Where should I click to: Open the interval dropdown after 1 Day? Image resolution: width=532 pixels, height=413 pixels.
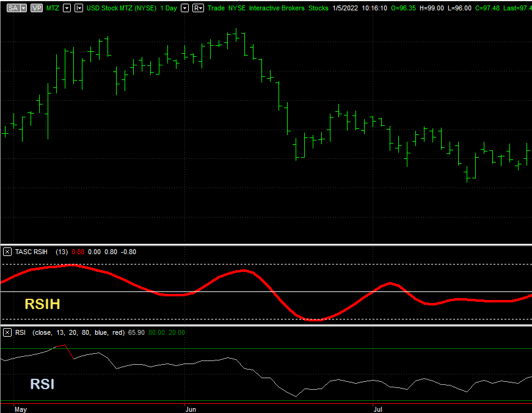pos(184,8)
